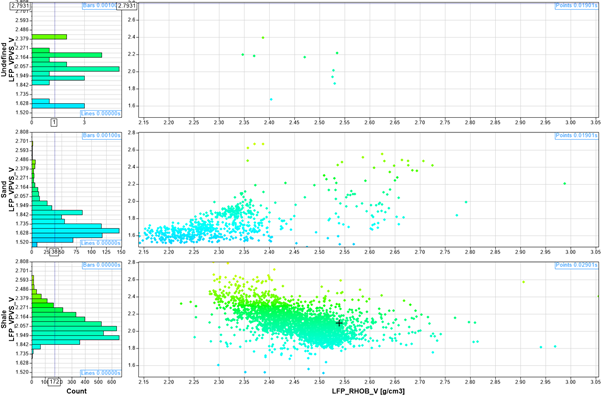The width and height of the screenshot is (607, 398).
Task: Select the longest bar in Undefined histogram
Action: coord(75,69)
